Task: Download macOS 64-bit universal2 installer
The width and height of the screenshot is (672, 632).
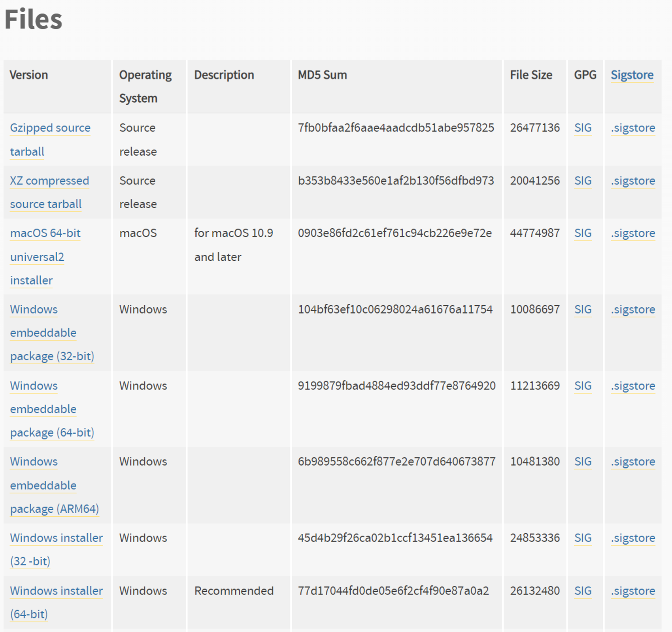Action: 45,257
